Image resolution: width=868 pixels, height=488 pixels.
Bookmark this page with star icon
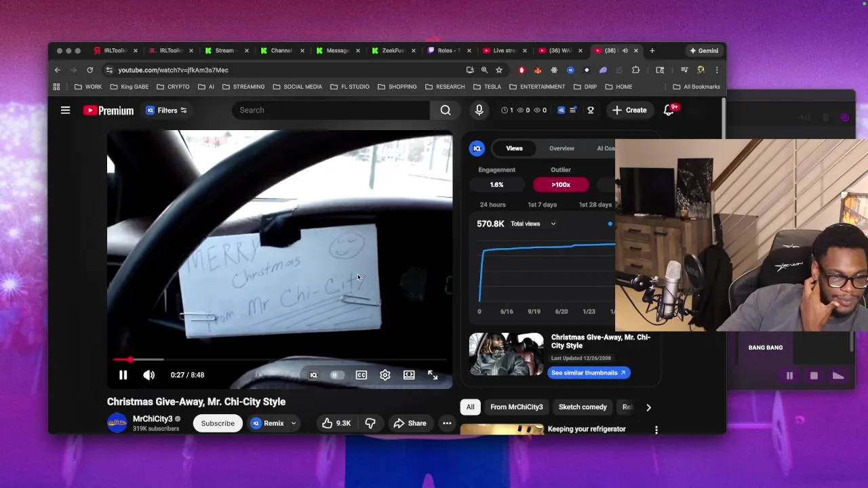click(x=499, y=70)
